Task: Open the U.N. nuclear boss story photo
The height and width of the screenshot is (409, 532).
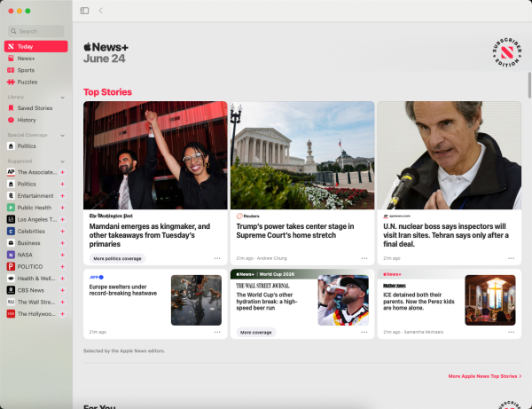Action: tap(450, 155)
